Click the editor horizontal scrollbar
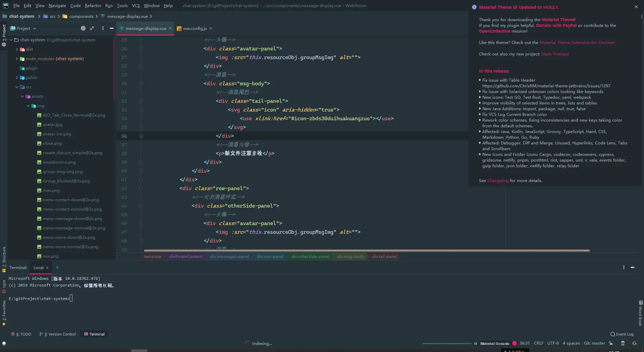 tap(367, 251)
